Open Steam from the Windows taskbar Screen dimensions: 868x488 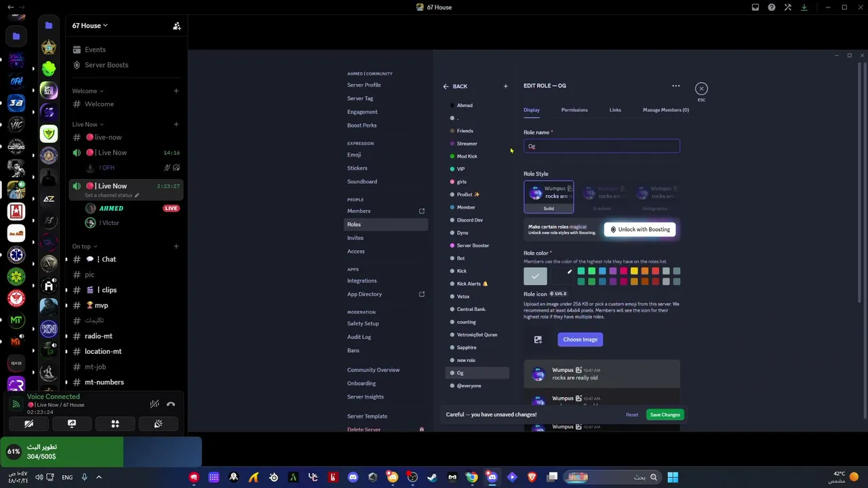432,477
